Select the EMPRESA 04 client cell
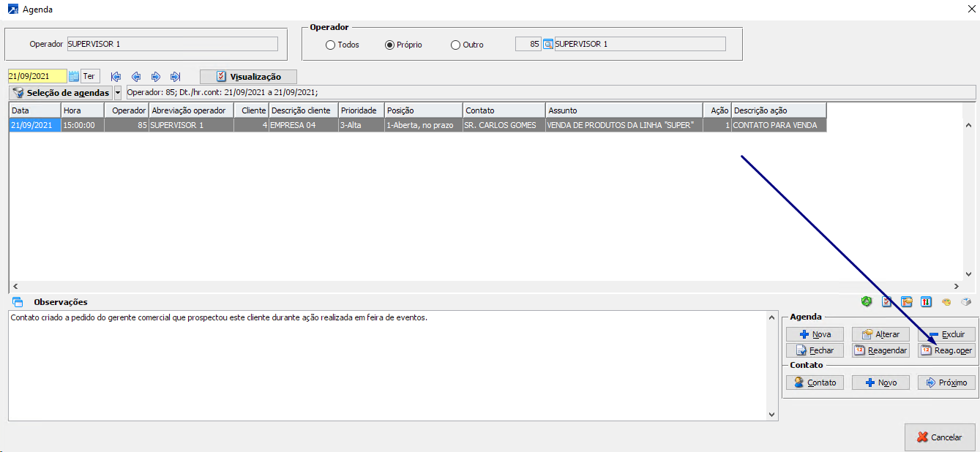 303,125
